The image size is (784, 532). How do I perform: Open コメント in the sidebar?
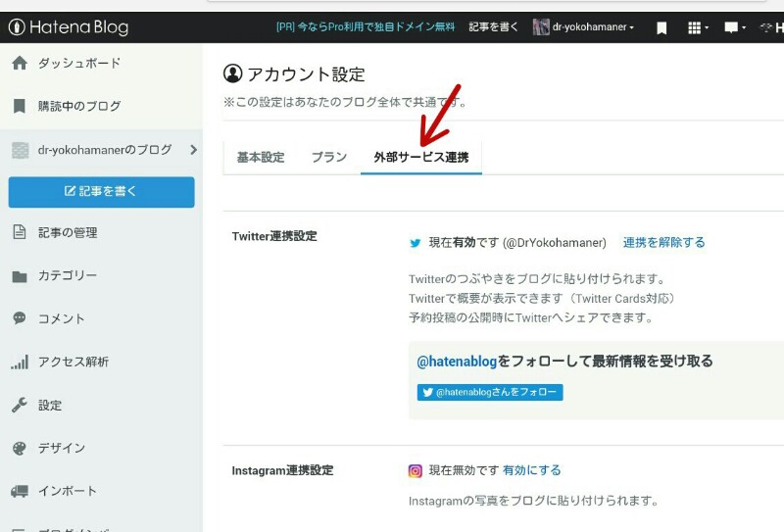(62, 318)
